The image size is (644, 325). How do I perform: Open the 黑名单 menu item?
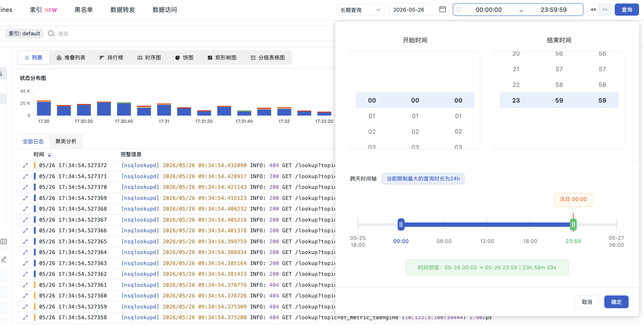(84, 10)
